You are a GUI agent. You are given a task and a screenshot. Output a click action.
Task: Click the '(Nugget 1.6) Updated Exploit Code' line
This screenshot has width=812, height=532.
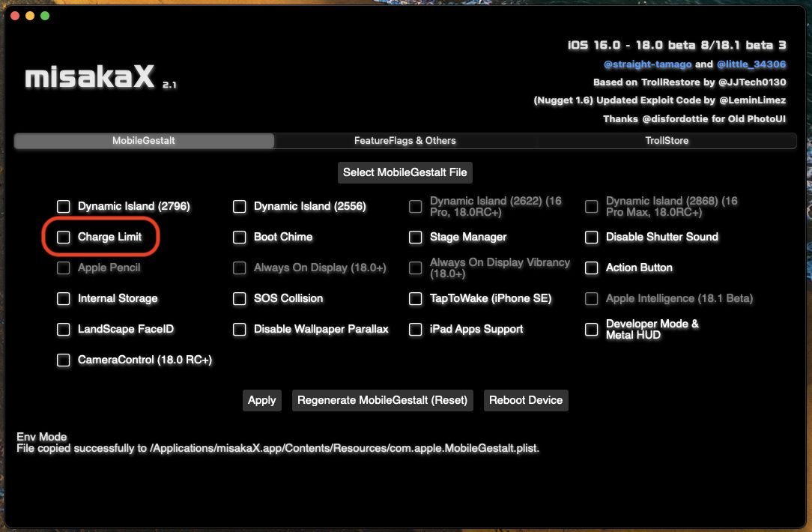[x=660, y=100]
